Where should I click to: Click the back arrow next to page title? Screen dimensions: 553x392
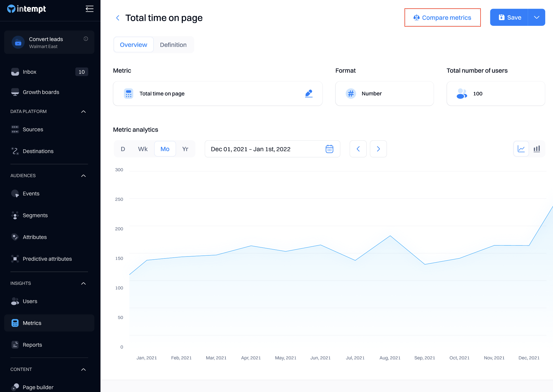118,18
